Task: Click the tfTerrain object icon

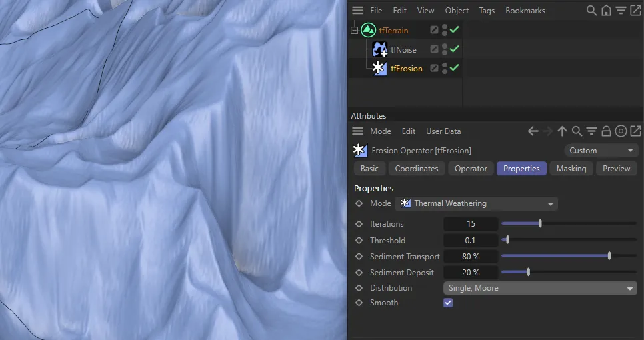Action: coord(369,30)
